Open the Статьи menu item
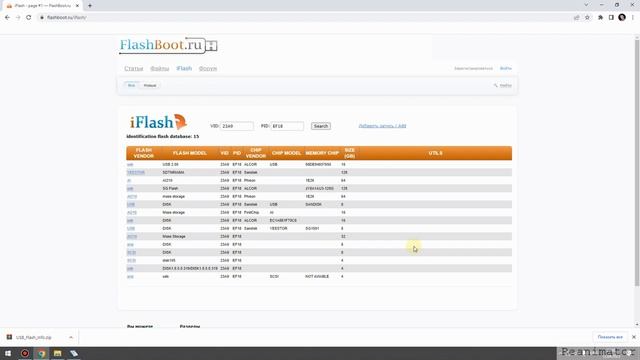Viewport: 640px width, 360px height. coord(134,69)
